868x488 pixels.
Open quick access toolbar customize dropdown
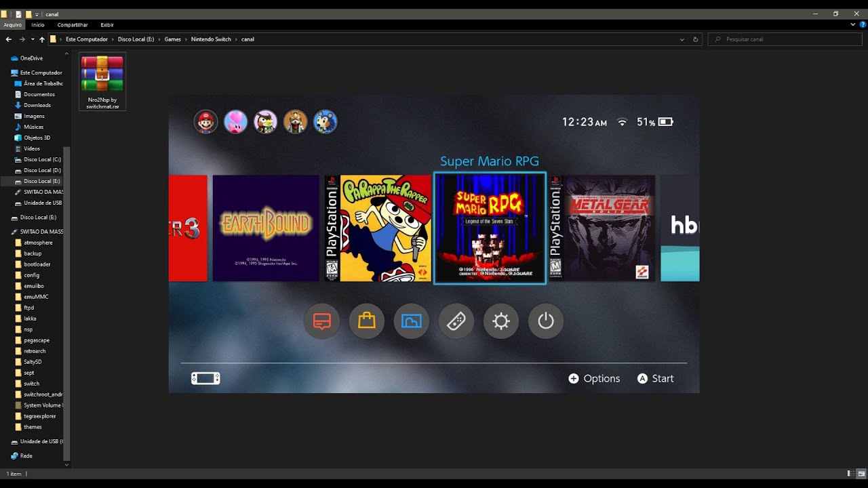pyautogui.click(x=37, y=14)
